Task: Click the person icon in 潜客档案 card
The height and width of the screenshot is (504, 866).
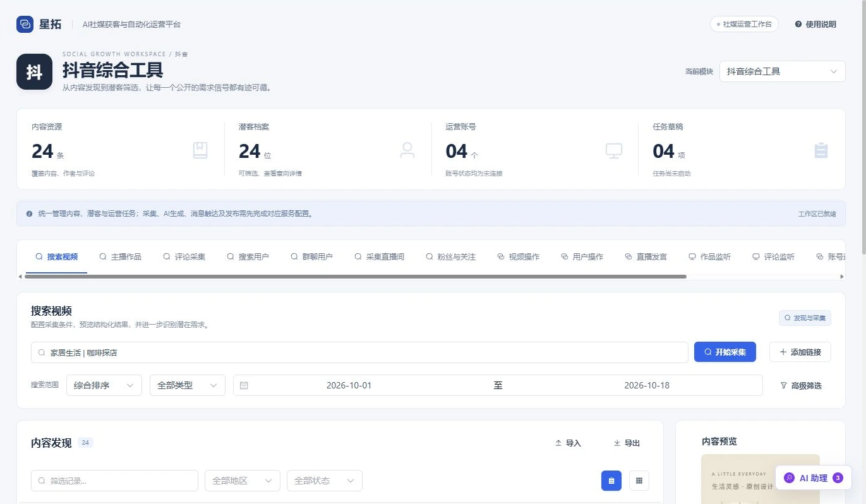Action: tap(407, 150)
